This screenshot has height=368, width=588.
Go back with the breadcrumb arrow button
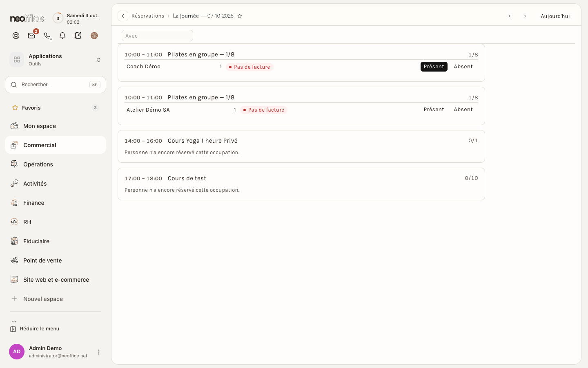pos(123,16)
